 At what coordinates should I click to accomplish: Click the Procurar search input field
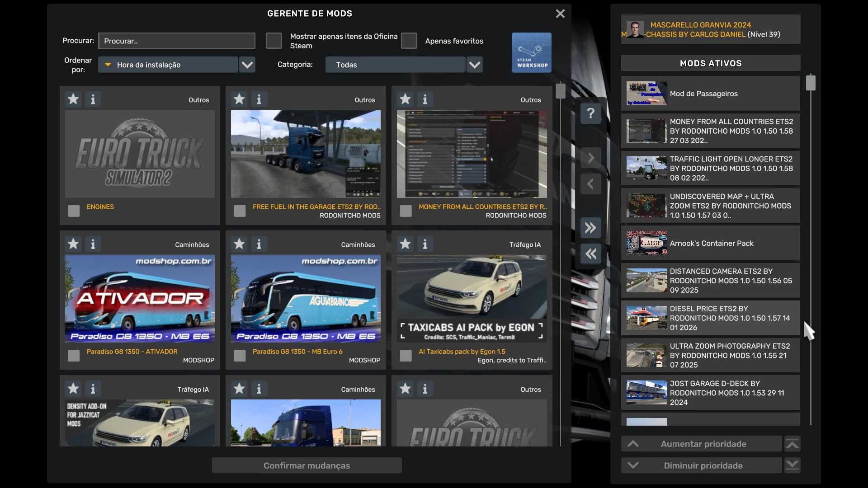tap(176, 41)
